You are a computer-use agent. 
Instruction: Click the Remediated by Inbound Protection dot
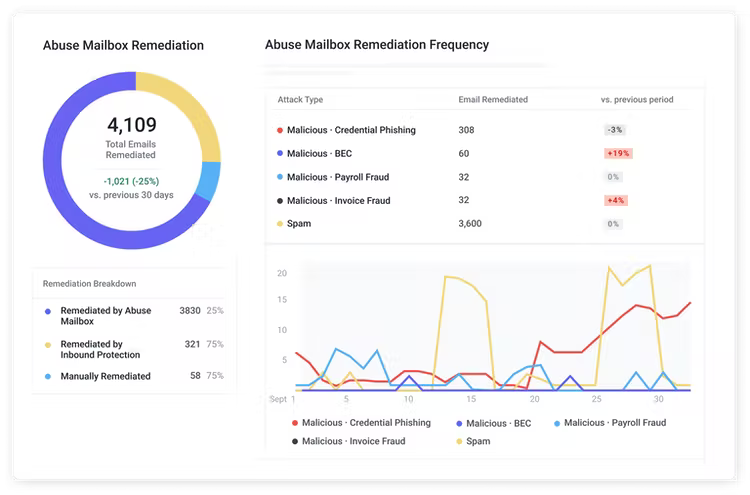[x=48, y=344]
